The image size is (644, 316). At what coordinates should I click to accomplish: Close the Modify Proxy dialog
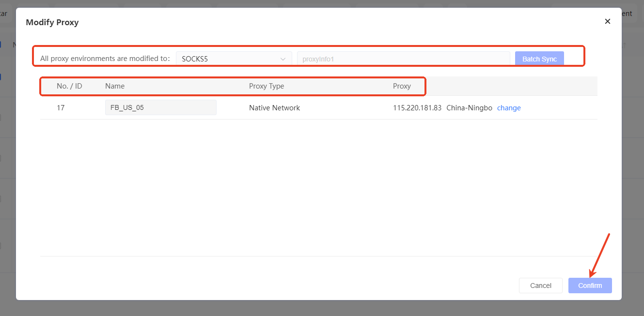point(607,21)
